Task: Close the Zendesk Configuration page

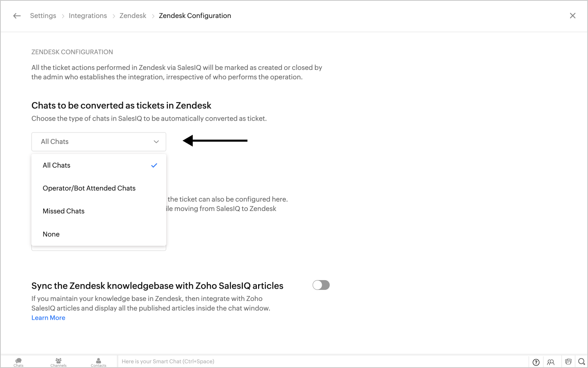Action: tap(572, 16)
